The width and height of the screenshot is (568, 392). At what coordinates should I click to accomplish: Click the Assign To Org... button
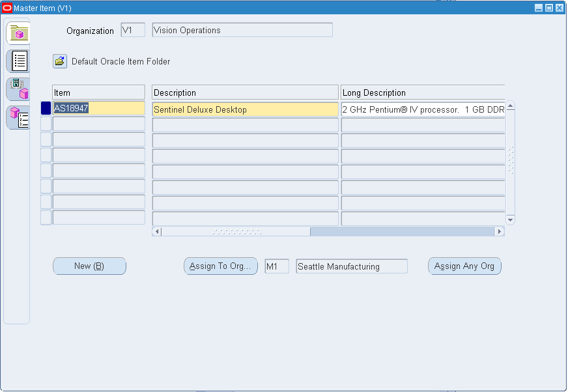click(x=221, y=266)
